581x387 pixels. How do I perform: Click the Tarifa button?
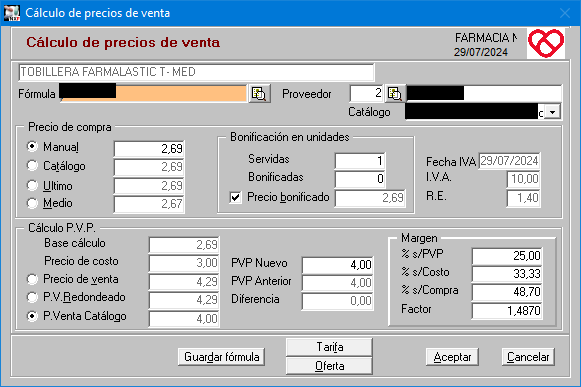pos(329,347)
